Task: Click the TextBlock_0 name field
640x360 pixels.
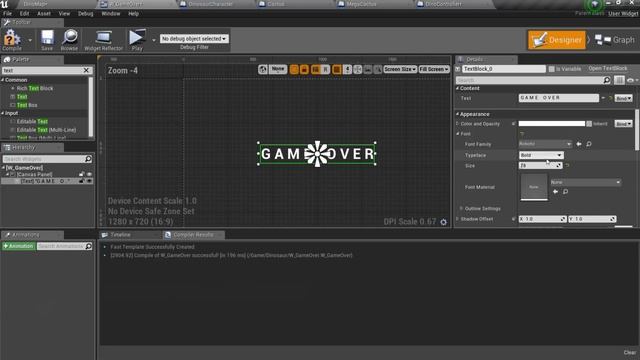Action: click(x=504, y=69)
